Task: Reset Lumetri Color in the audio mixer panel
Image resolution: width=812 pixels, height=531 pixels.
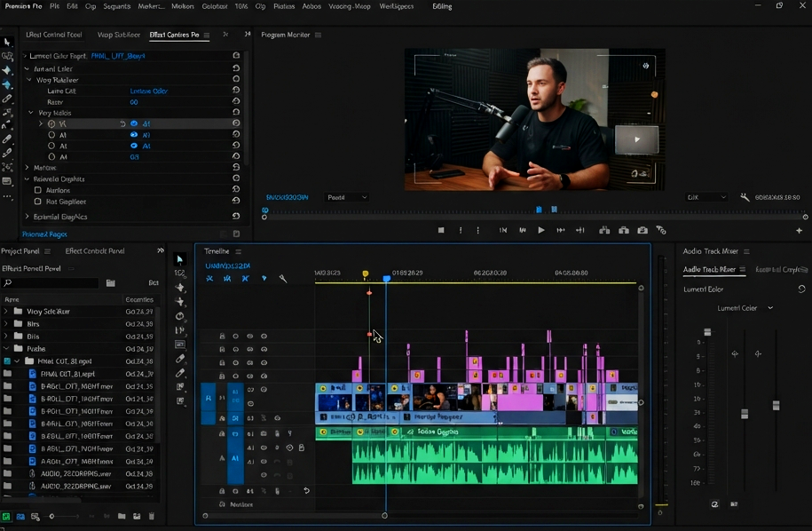Action: point(801,289)
